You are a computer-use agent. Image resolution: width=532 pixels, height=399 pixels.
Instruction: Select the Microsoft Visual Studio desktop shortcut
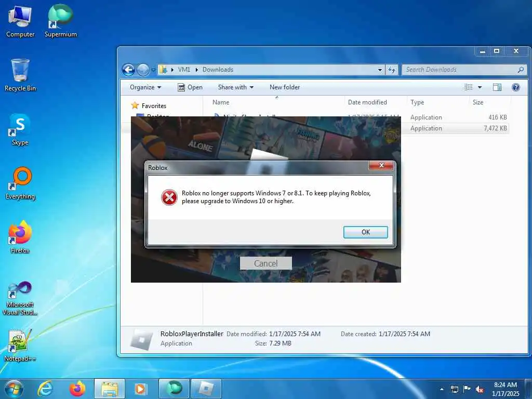click(20, 299)
